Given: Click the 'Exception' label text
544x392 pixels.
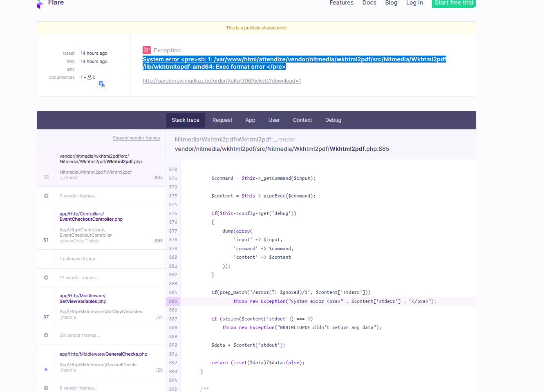Looking at the screenshot, I should (x=167, y=50).
